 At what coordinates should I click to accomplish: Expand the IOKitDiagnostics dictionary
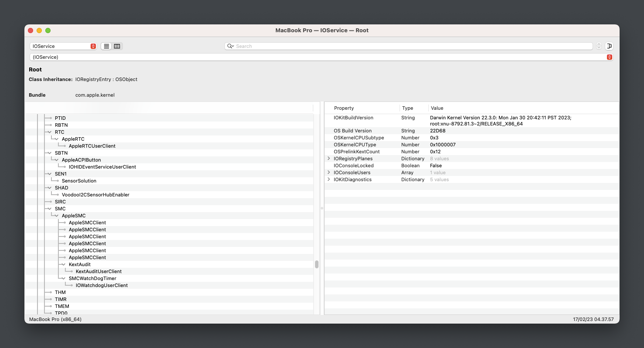(x=329, y=179)
